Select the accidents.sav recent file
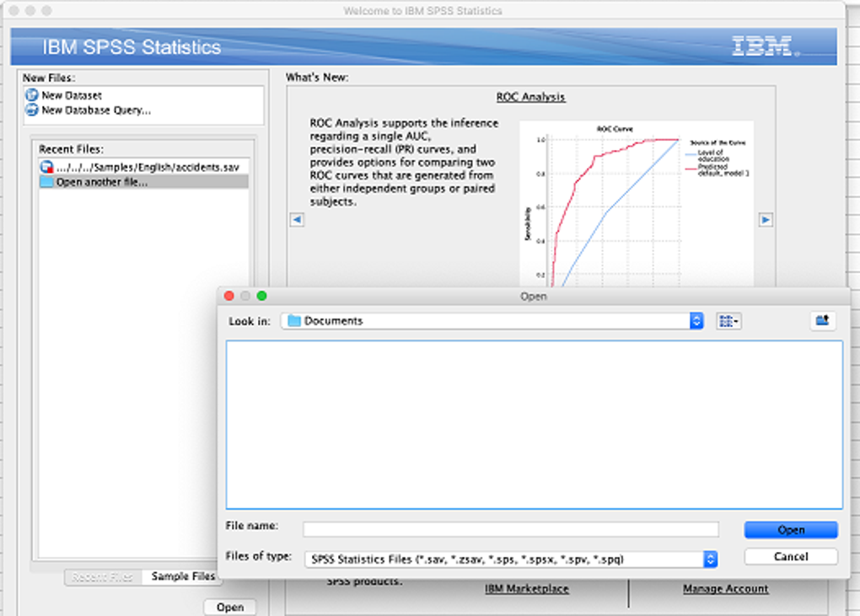This screenshot has height=616, width=860. 143,167
